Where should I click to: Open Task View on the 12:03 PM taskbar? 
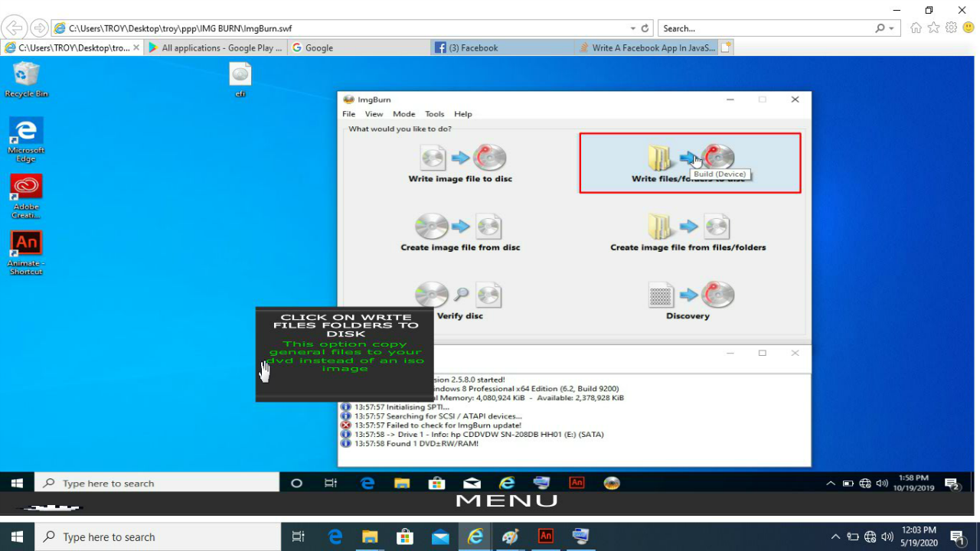(299, 537)
